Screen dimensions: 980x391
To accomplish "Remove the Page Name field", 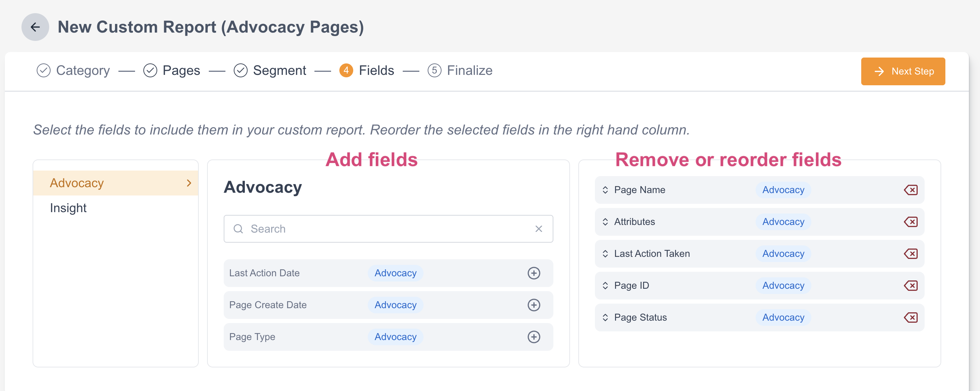I will tap(910, 190).
